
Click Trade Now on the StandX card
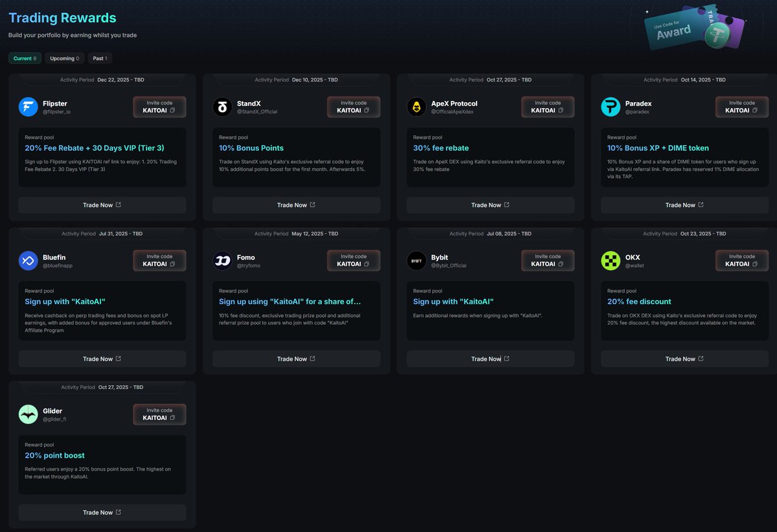pos(297,205)
